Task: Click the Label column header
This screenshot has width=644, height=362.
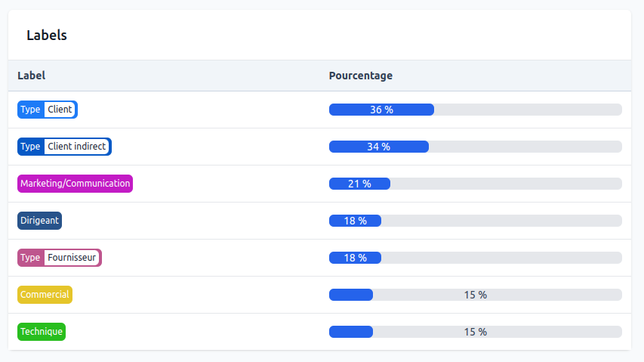Action: (x=31, y=76)
